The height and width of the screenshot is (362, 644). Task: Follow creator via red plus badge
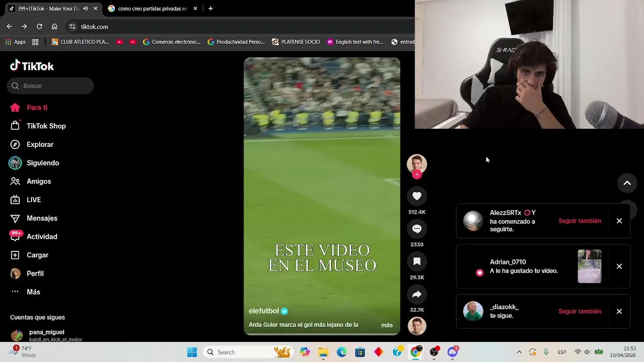click(417, 174)
